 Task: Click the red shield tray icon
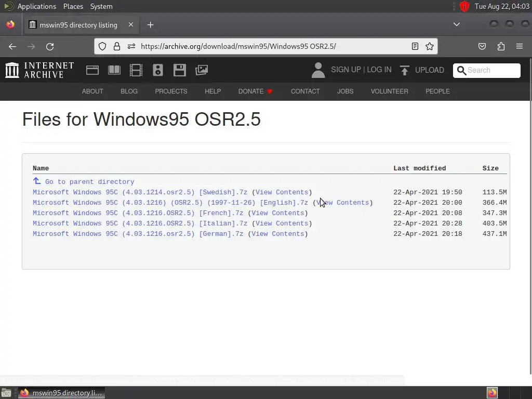(x=464, y=6)
